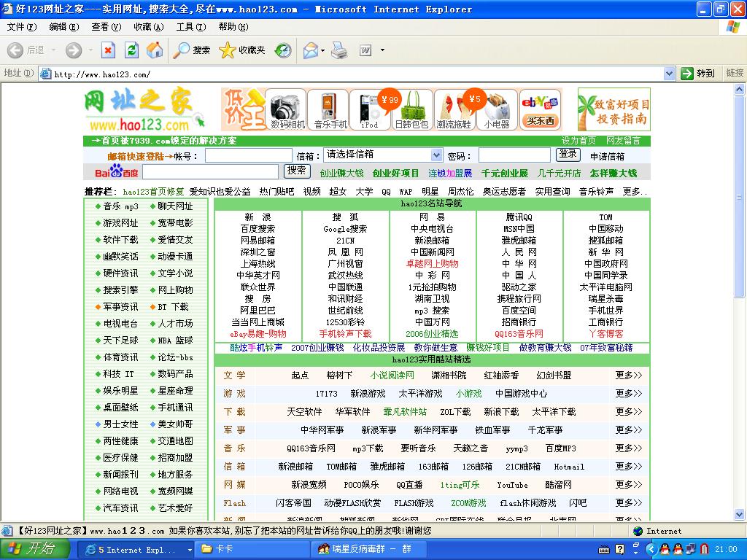Viewport: 747px width, 560px height.
Task: Refresh the page with the Refresh icon
Action: click(x=131, y=50)
